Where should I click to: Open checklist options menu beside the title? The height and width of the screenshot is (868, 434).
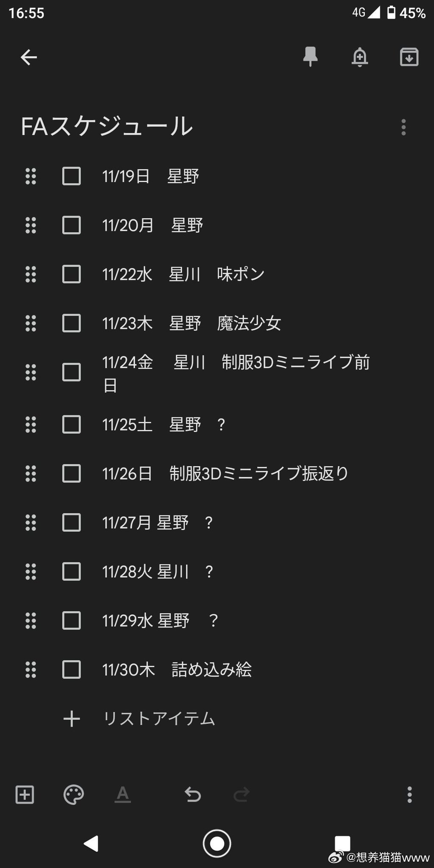pos(403,127)
